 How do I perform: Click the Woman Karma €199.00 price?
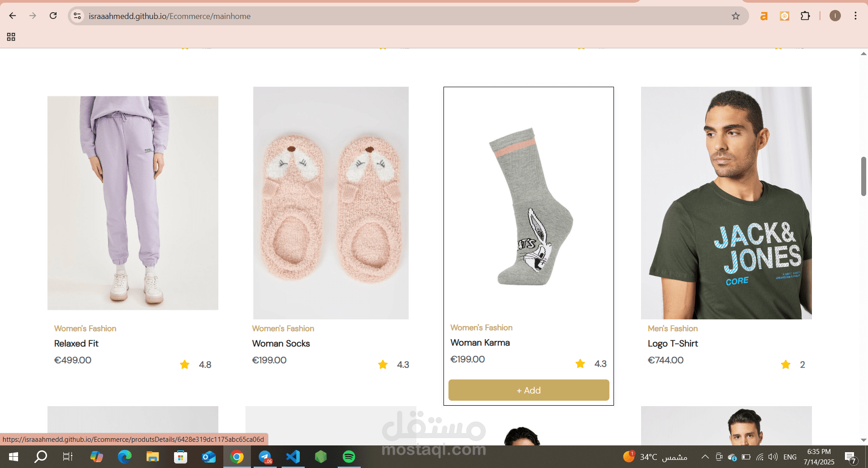click(467, 359)
